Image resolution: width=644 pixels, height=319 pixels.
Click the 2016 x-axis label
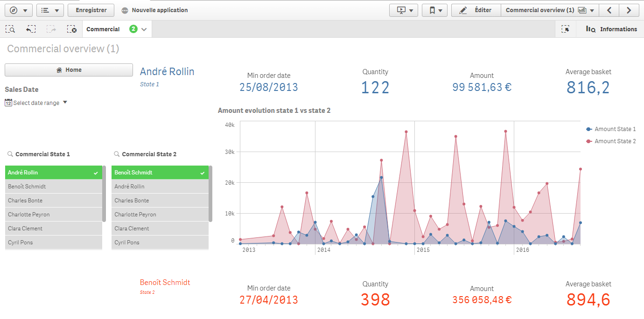[522, 250]
